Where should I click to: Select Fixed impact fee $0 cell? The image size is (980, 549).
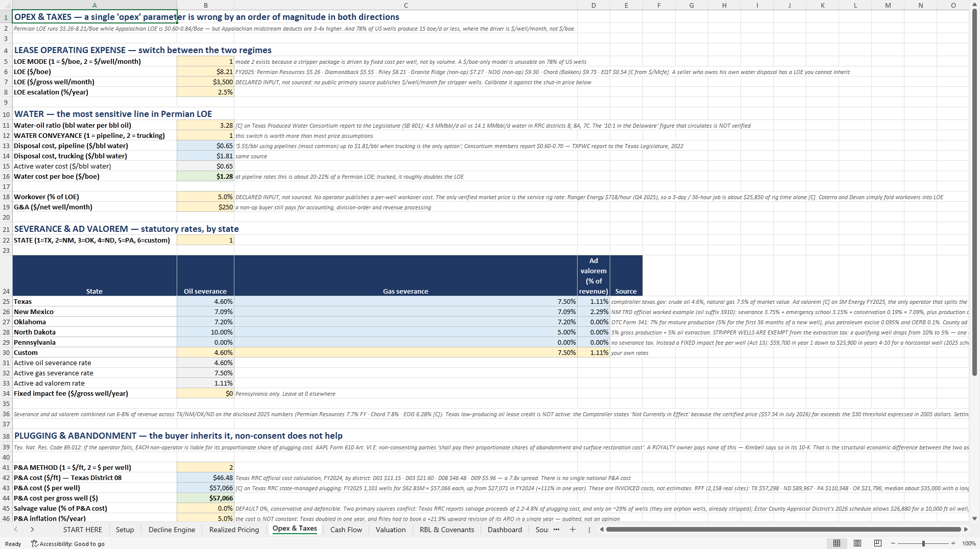(205, 393)
